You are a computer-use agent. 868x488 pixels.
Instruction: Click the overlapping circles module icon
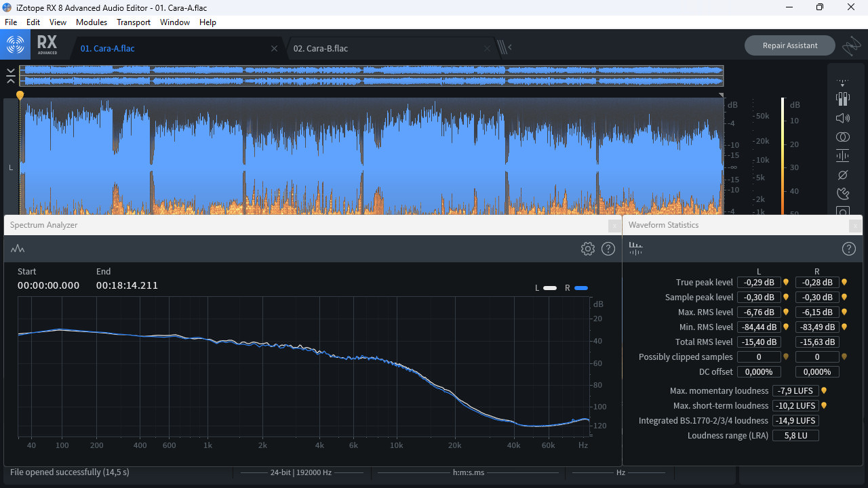click(x=842, y=137)
